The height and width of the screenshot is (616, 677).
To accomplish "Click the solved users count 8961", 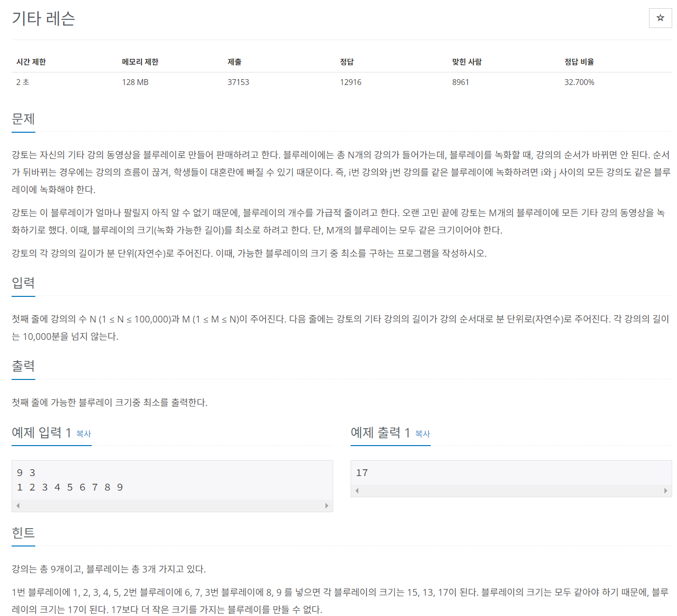I will coord(461,82).
